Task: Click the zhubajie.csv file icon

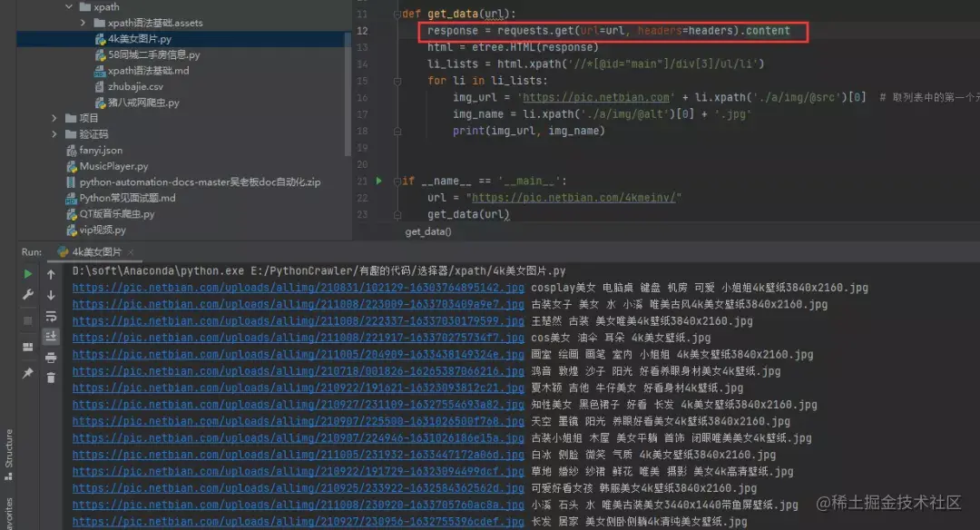Action: coord(100,86)
